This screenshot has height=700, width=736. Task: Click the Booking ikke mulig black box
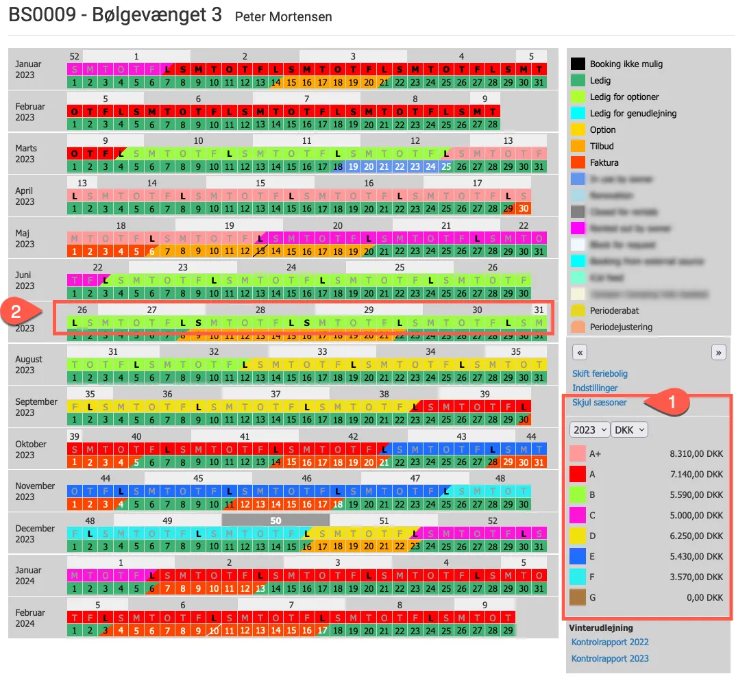pos(578,64)
